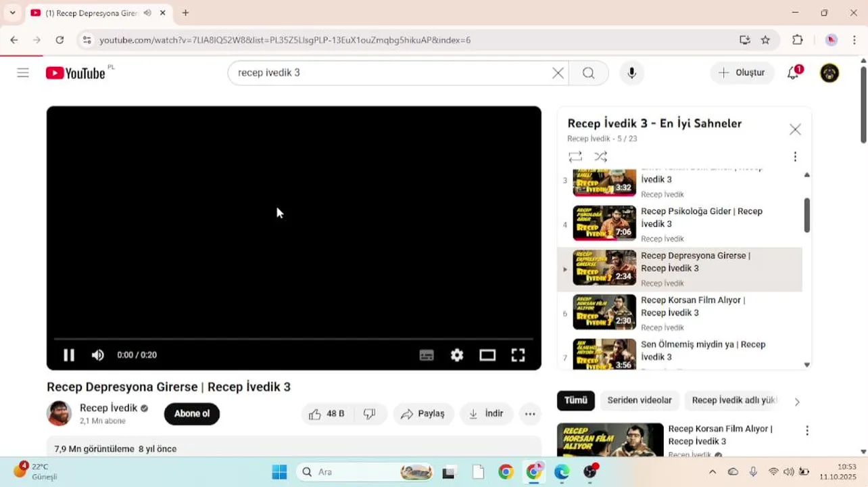The width and height of the screenshot is (868, 487).
Task: Like the video with thumbs up
Action: 327,414
